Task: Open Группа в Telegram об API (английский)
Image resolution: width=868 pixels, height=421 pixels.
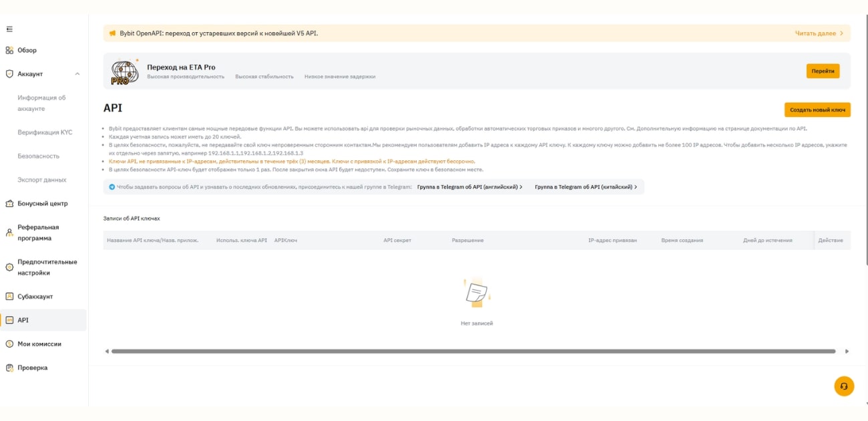Action: (469, 187)
